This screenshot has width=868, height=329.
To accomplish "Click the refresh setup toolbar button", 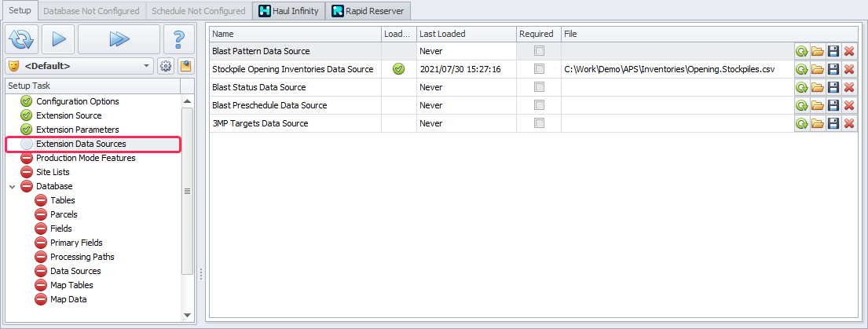I will coord(22,39).
